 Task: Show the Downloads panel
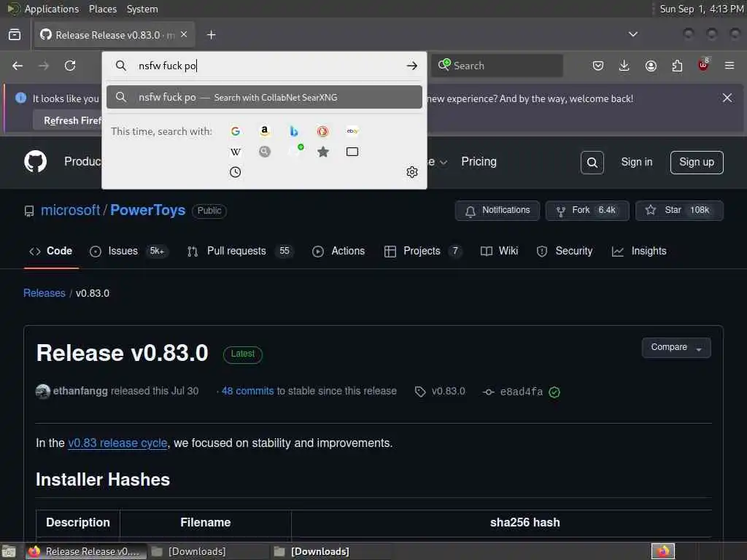pyautogui.click(x=624, y=66)
